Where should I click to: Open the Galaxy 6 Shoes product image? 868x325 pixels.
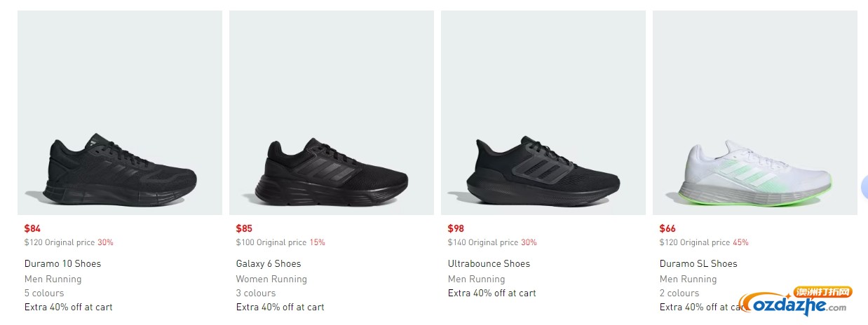coord(332,112)
